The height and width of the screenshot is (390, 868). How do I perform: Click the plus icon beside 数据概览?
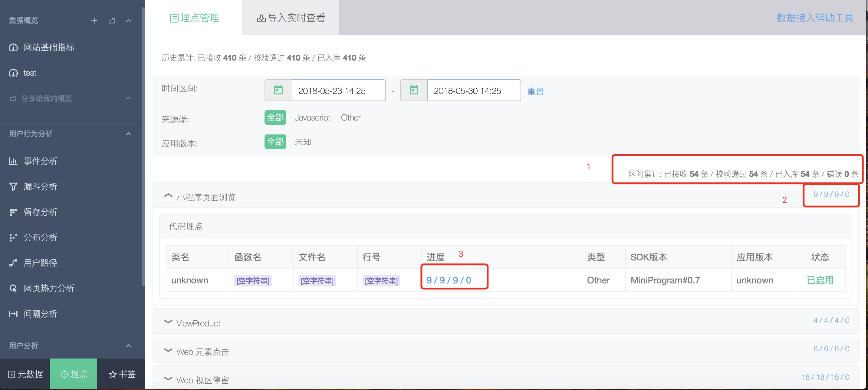(x=94, y=21)
